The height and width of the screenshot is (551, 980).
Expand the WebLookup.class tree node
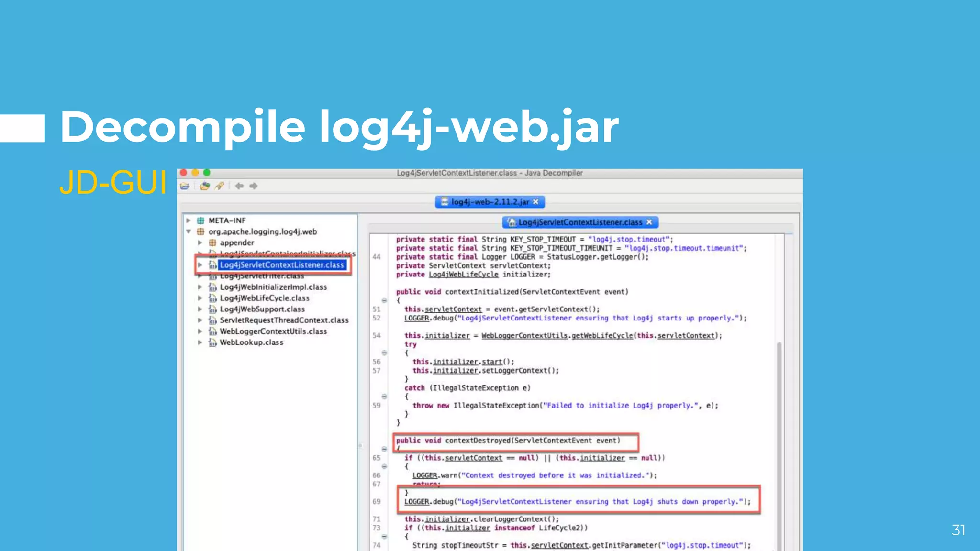point(200,342)
